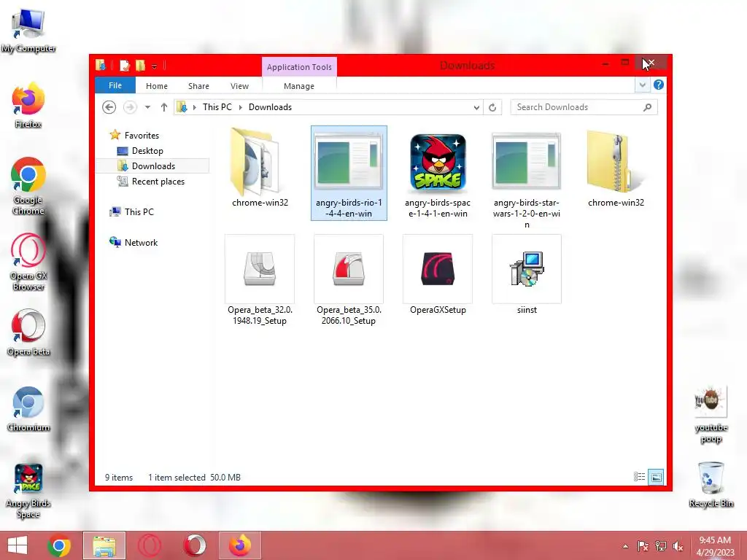Refresh the Downloads folder view
The width and height of the screenshot is (747, 560).
click(x=492, y=108)
